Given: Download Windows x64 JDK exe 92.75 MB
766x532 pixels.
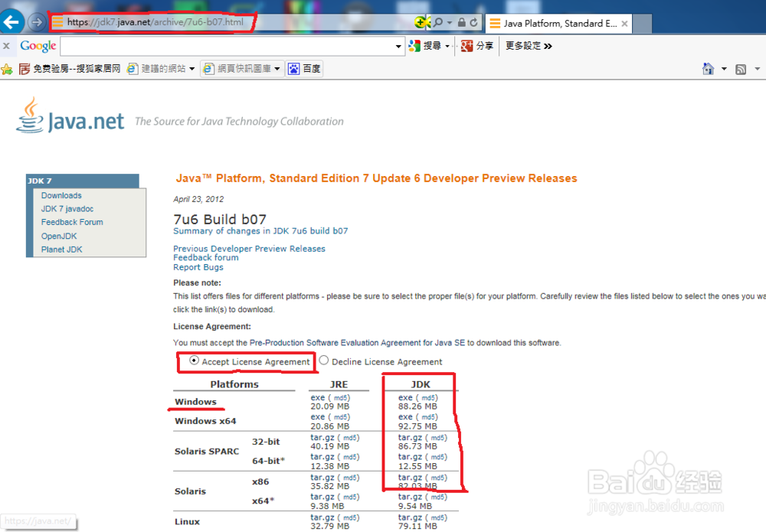Looking at the screenshot, I should (x=405, y=417).
